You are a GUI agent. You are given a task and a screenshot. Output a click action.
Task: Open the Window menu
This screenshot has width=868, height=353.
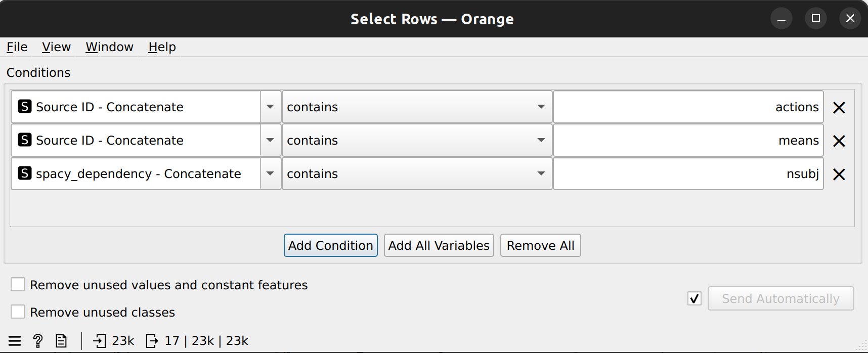pos(109,47)
